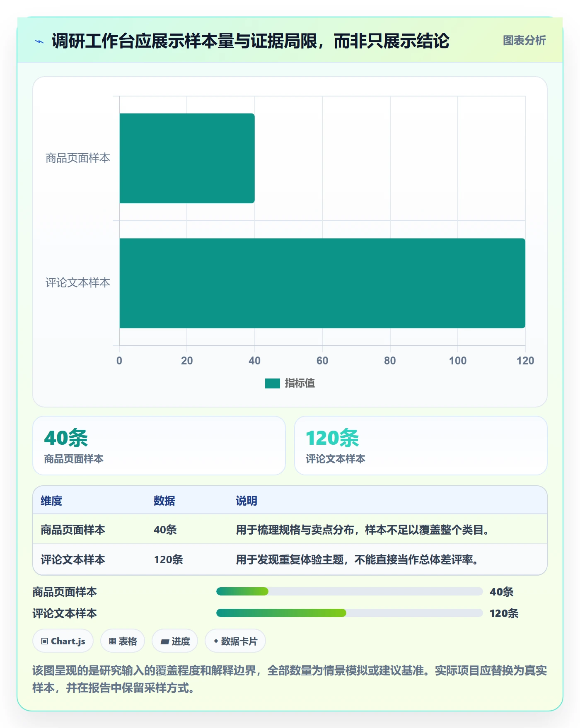Click the 40条 value beside progress bar
This screenshot has width=580, height=728.
click(501, 592)
